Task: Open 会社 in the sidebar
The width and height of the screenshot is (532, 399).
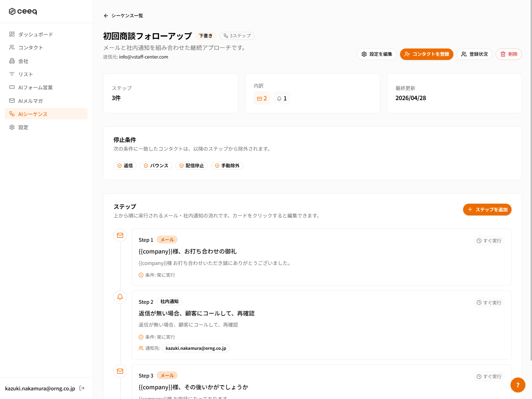Action: tap(46, 61)
